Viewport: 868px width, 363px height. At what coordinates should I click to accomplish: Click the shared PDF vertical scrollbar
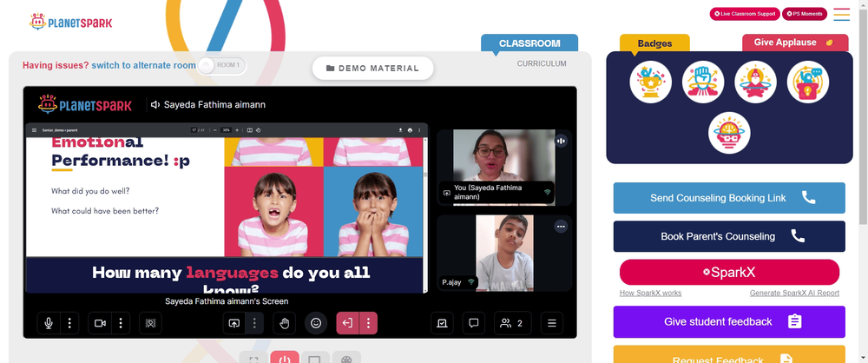[425, 215]
